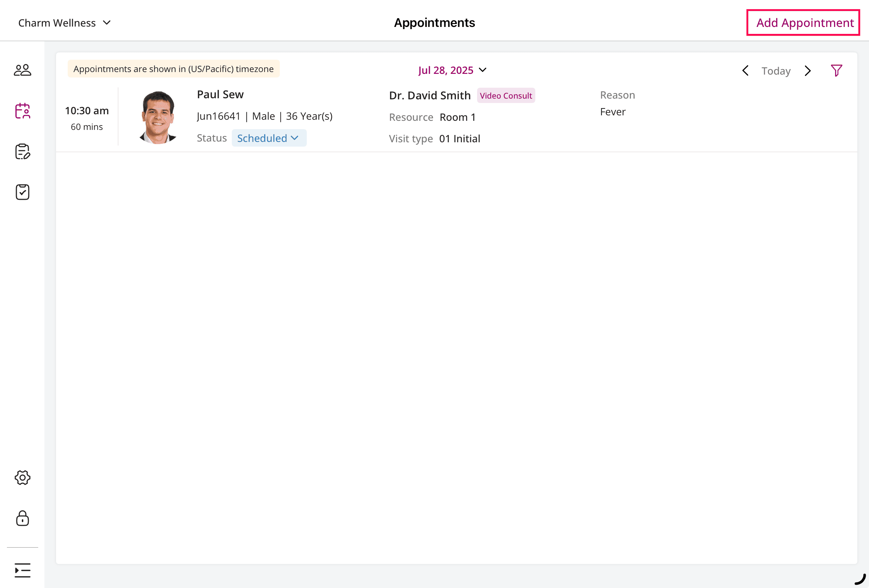Select Dr. David Smith's name
The image size is (869, 588).
[429, 95]
